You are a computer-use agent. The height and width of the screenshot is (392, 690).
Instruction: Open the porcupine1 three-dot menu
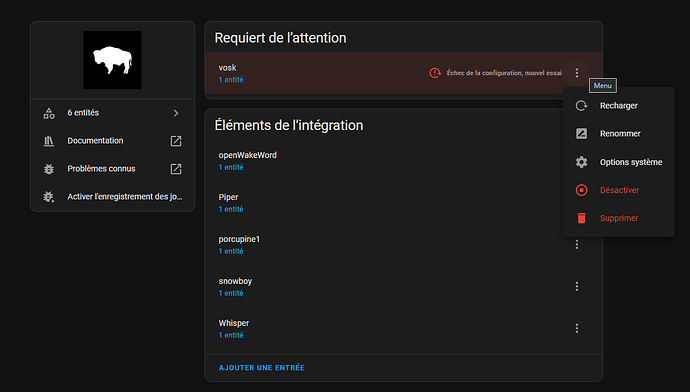click(x=576, y=245)
